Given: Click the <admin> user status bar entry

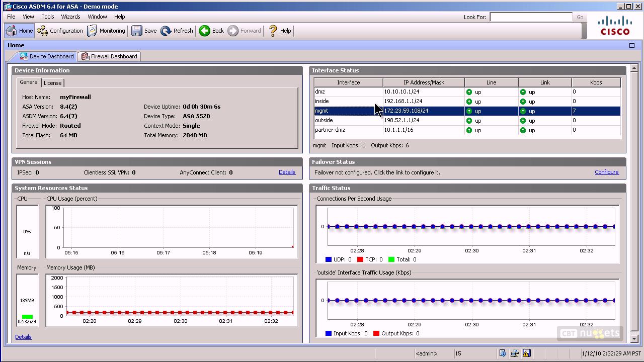Looking at the screenshot, I should click(x=426, y=353).
